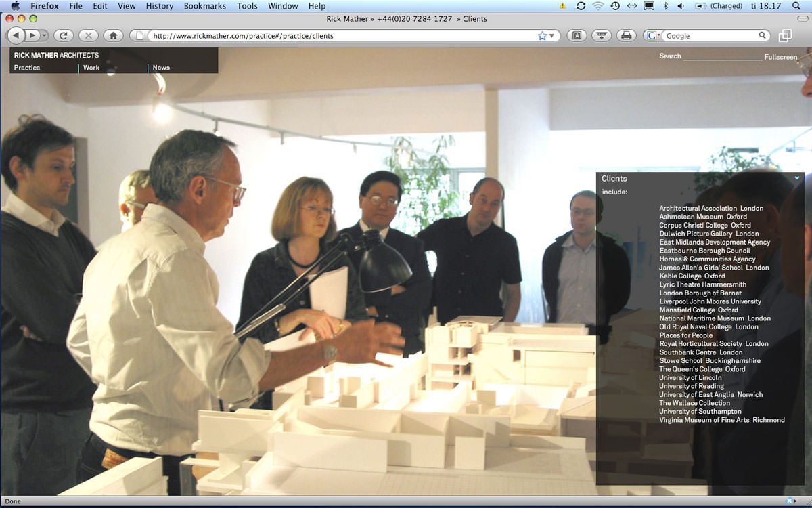Viewport: 812px width, 508px height.
Task: Open the Help menu
Action: coord(317,6)
